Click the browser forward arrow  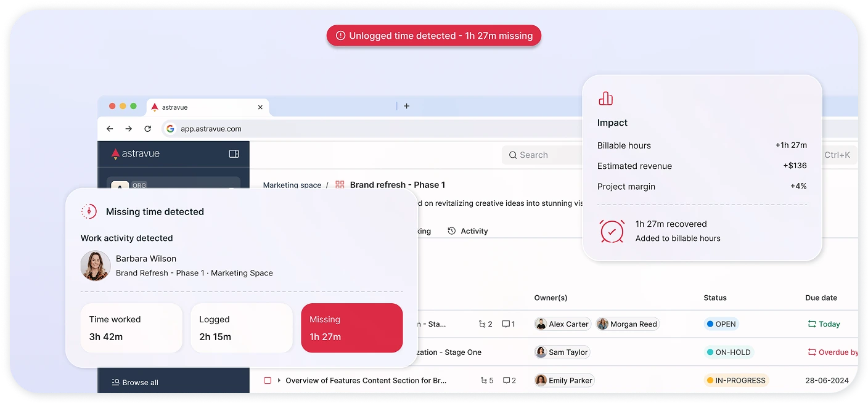point(128,129)
